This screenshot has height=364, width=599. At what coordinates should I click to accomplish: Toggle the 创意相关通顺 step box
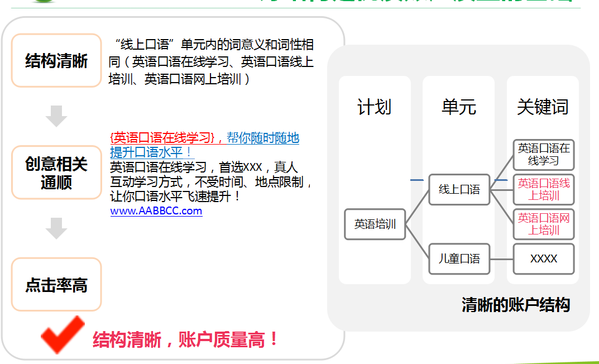click(56, 173)
